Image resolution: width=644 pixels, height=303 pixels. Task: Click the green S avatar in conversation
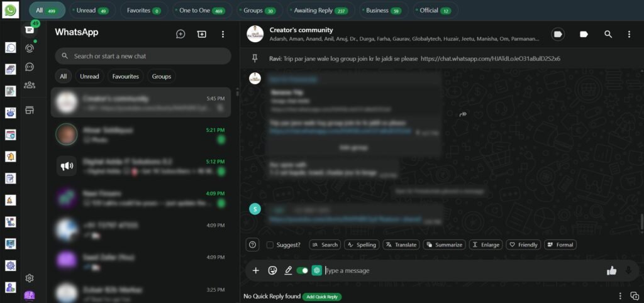(x=255, y=209)
